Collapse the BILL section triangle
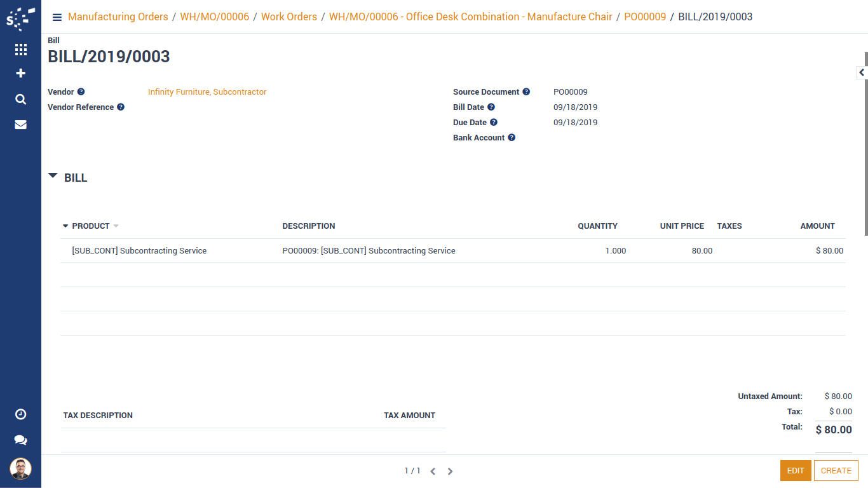868x488 pixels. (53, 176)
